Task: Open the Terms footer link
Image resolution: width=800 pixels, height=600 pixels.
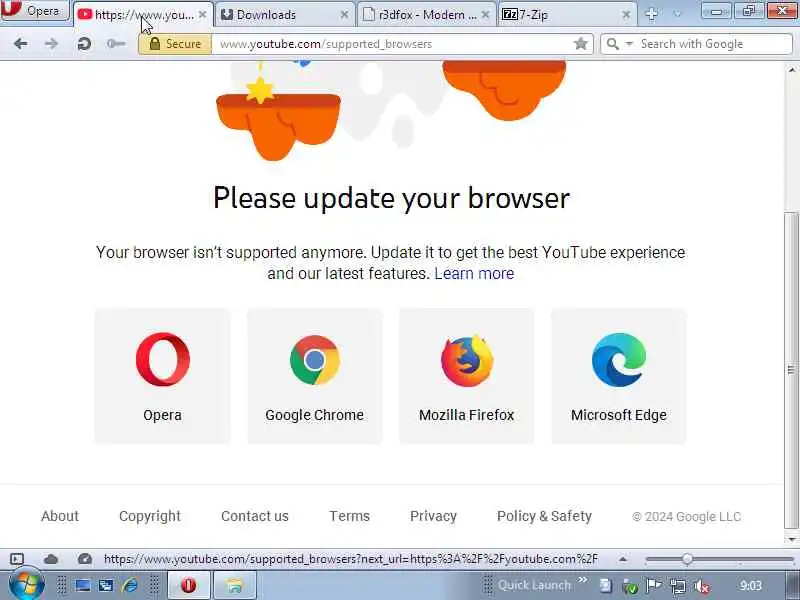Action: point(349,516)
